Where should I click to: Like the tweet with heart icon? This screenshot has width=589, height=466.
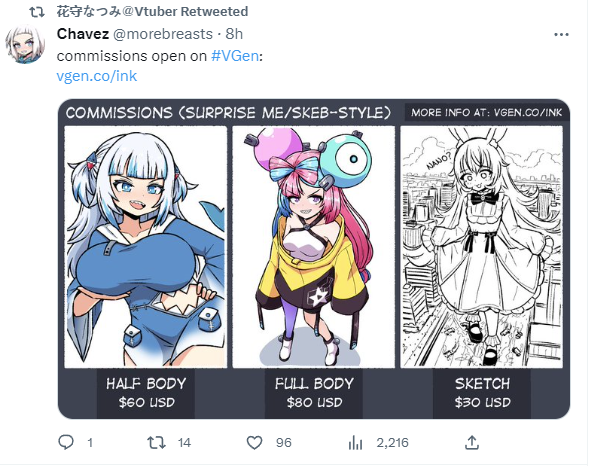[254, 443]
